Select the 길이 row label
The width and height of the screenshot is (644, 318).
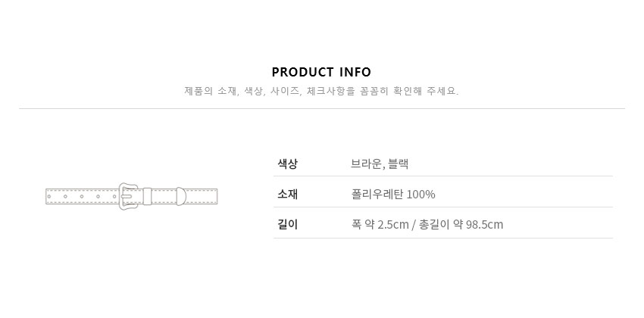point(287,224)
